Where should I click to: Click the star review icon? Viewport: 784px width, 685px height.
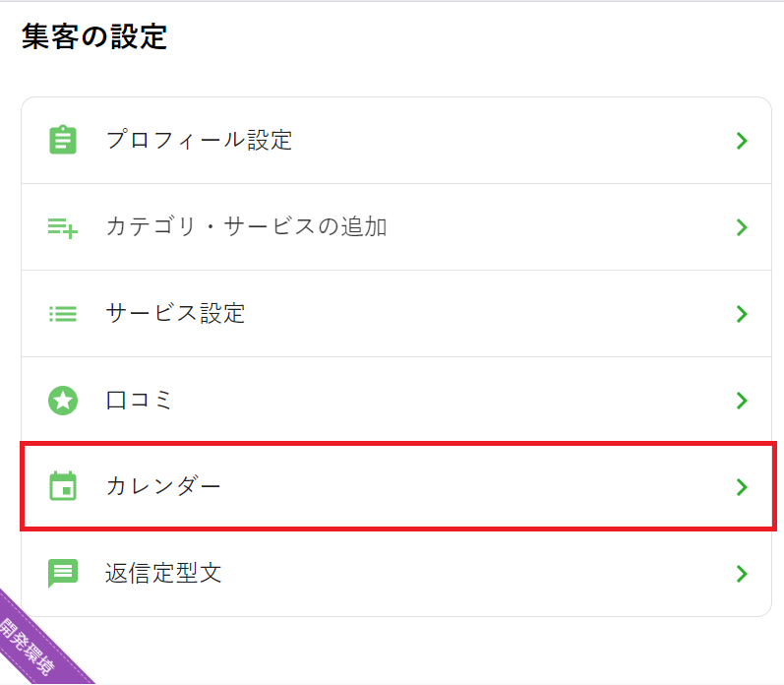pyautogui.click(x=63, y=401)
